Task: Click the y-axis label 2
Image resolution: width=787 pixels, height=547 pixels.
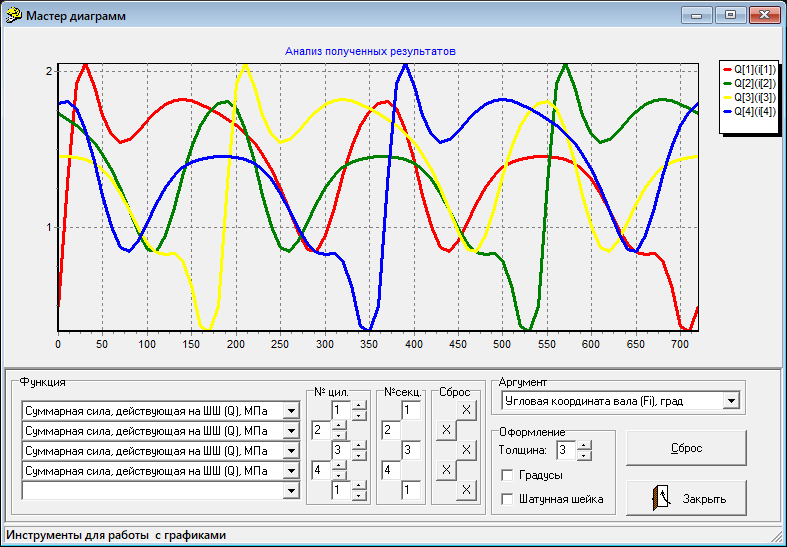Action: coord(49,71)
